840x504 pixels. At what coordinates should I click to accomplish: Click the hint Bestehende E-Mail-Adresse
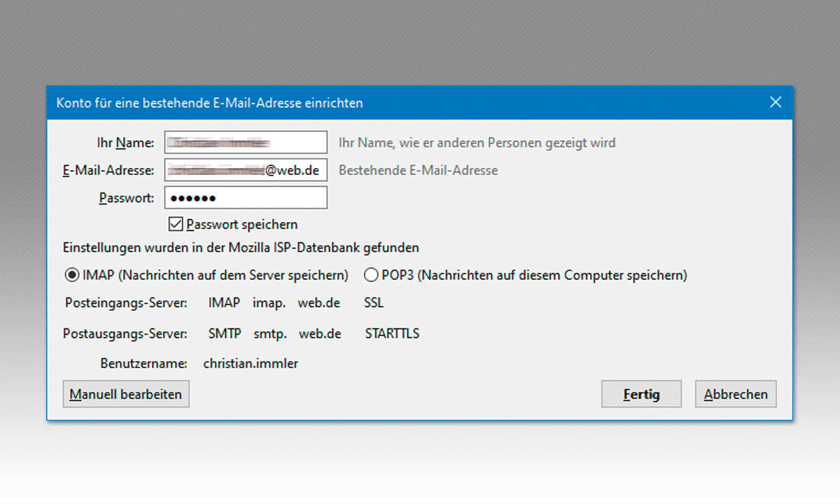[419, 170]
